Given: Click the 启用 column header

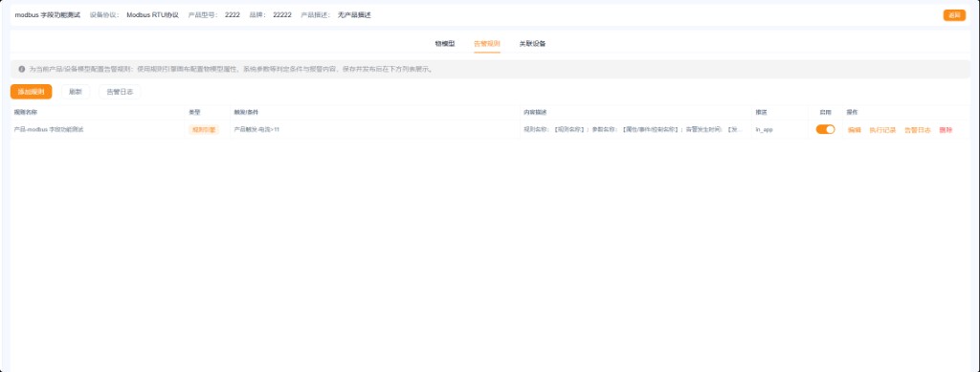Looking at the screenshot, I should pos(825,112).
